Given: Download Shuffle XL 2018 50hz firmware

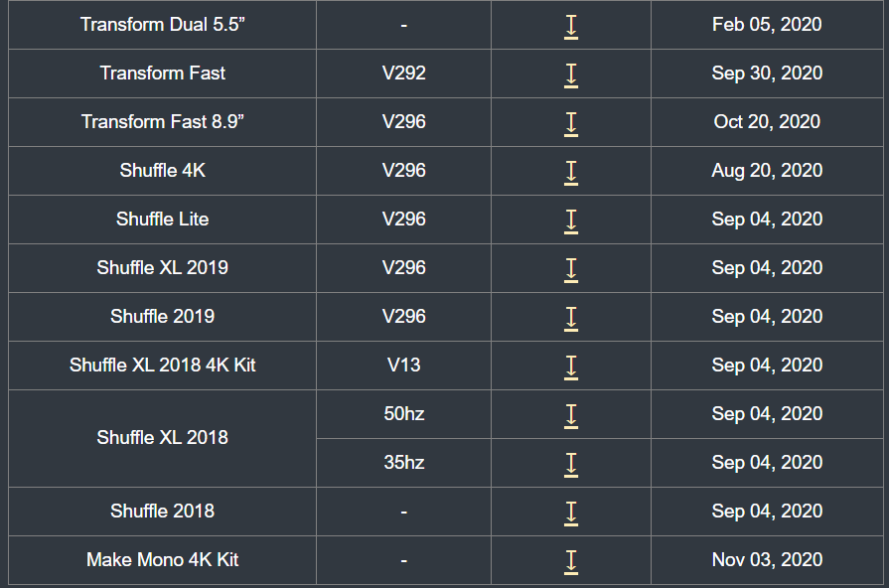Looking at the screenshot, I should pos(571,416).
